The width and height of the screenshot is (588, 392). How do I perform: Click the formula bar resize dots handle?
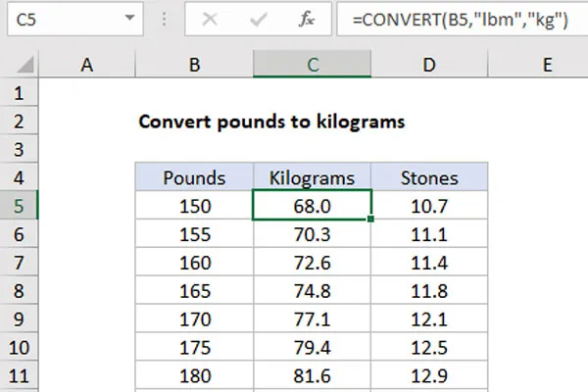click(x=164, y=20)
